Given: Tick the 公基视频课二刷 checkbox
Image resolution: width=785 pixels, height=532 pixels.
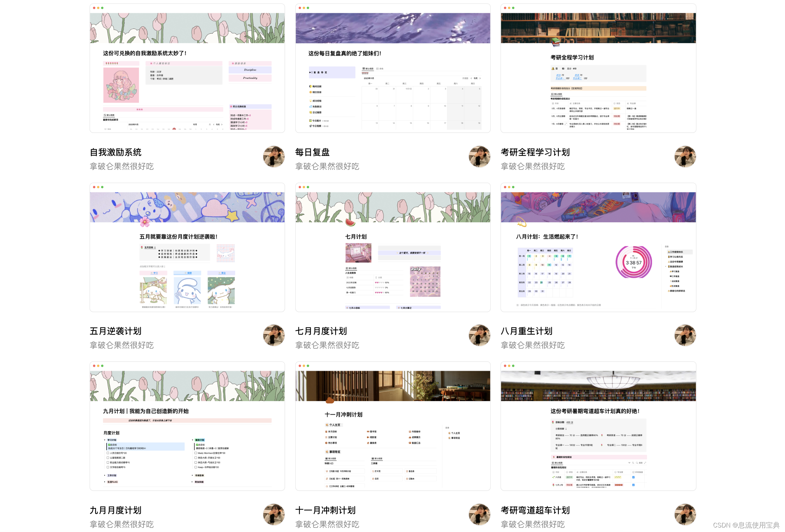Looking at the screenshot, I should pos(108,458).
